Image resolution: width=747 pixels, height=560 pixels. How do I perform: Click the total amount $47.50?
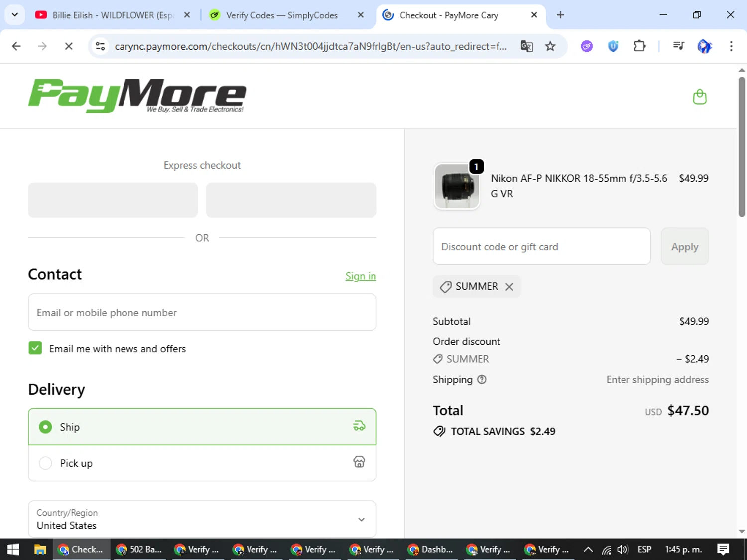click(688, 411)
